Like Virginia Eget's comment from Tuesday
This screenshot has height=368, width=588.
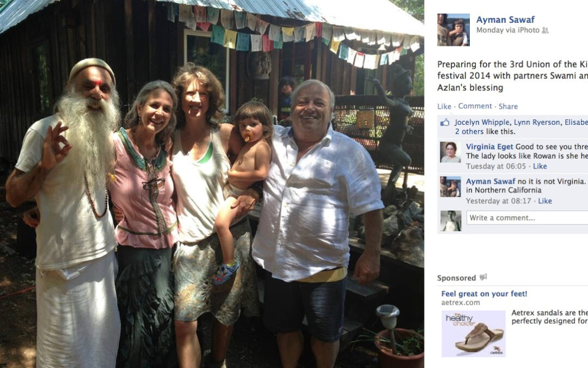[x=540, y=166]
